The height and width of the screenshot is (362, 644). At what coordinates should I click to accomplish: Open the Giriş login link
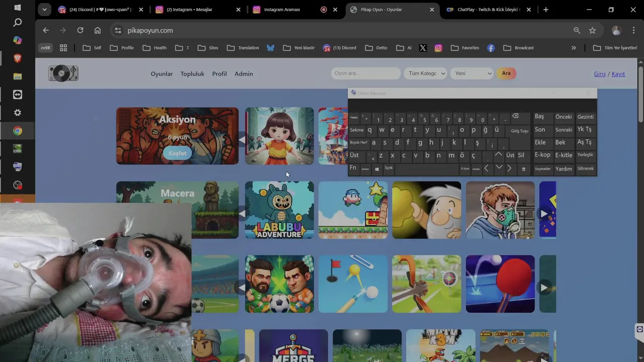click(600, 74)
